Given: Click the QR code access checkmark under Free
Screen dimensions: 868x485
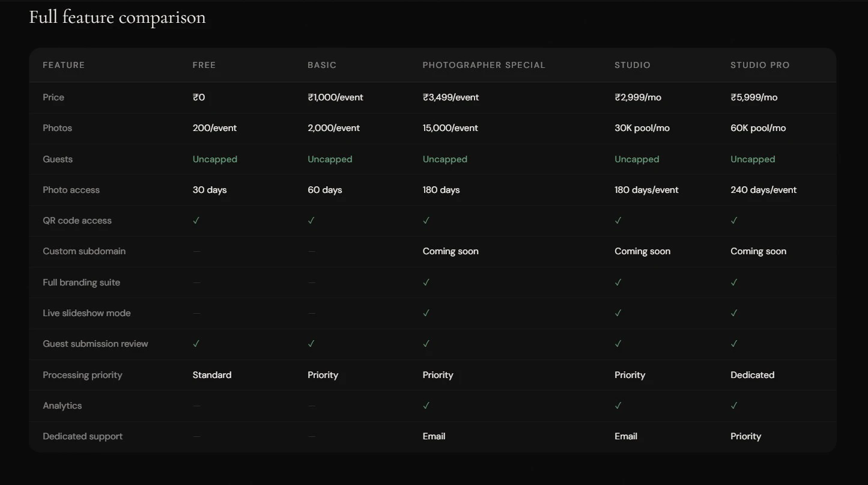Looking at the screenshot, I should [196, 221].
